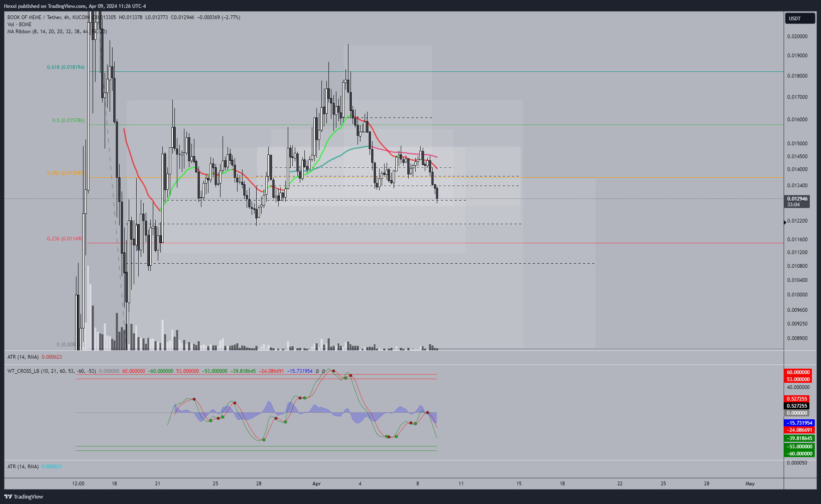Click the WT_CROSS_LB indicator title
The height and width of the screenshot is (504, 821).
pos(51,371)
